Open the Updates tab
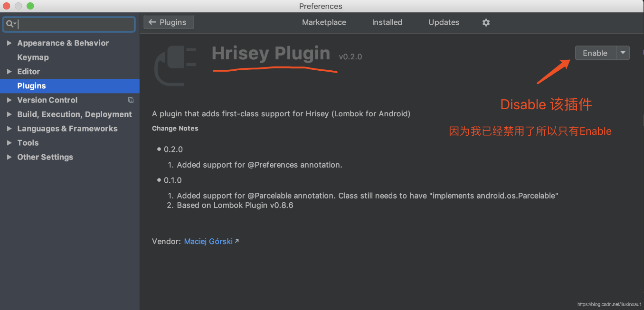The image size is (644, 310). pos(444,22)
